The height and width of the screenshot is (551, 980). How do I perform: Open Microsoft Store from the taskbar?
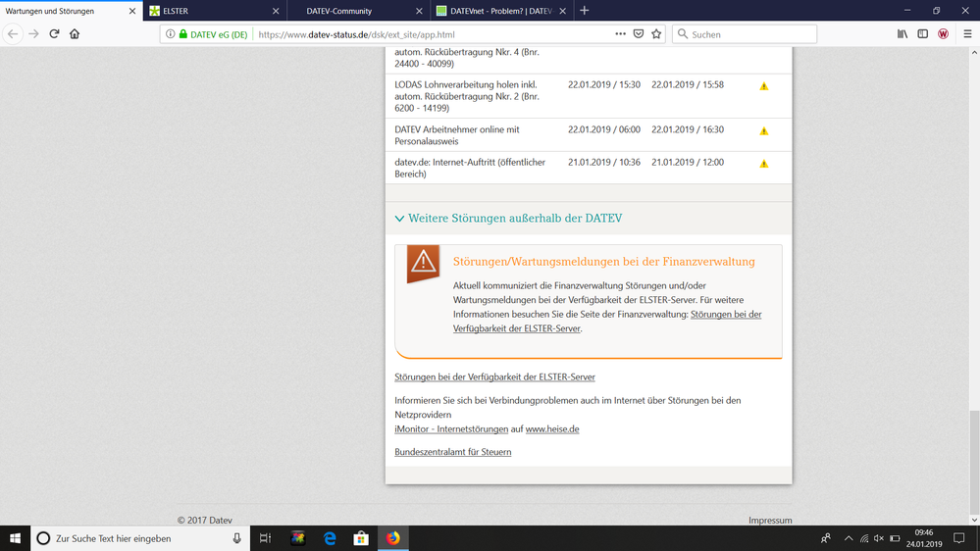(x=361, y=538)
